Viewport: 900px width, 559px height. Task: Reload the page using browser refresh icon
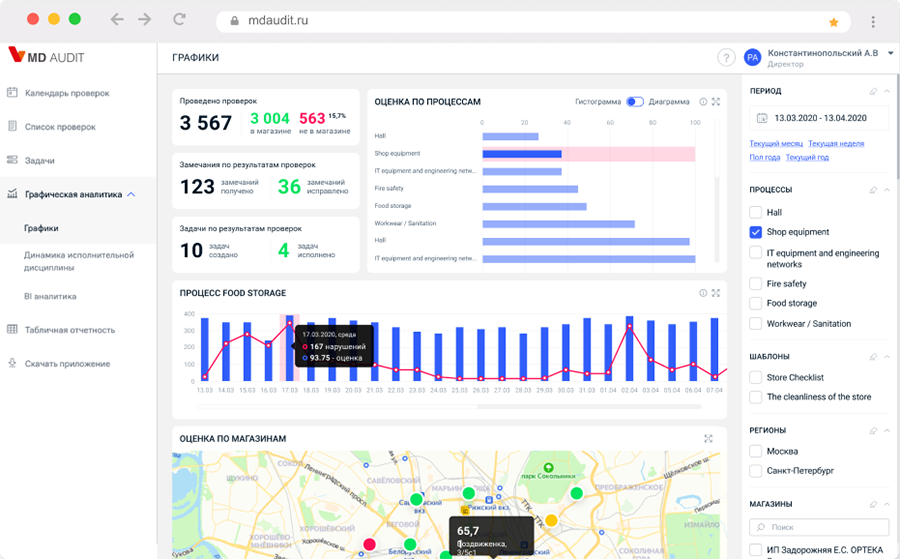point(179,20)
